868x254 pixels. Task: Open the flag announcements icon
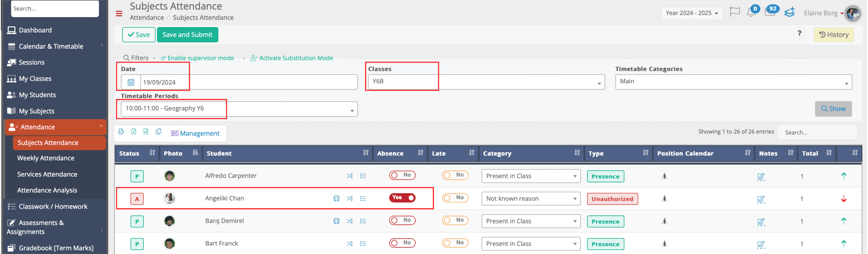click(734, 12)
